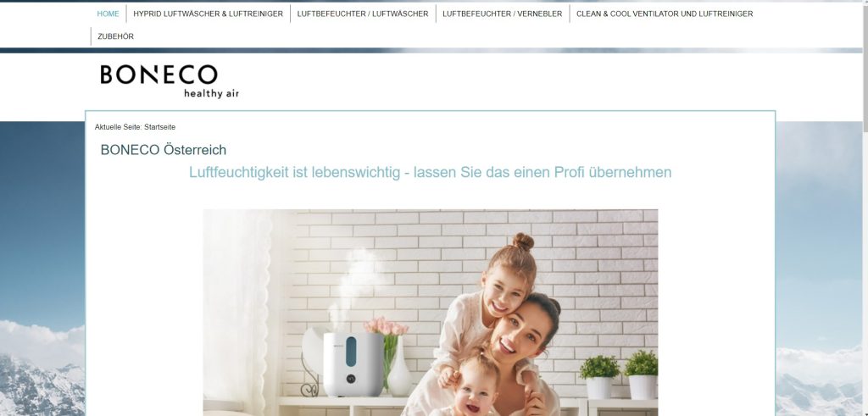This screenshot has height=416, width=868.
Task: Open Clean & Cool Ventilator und Luftreiniger
Action: pyautogui.click(x=665, y=14)
